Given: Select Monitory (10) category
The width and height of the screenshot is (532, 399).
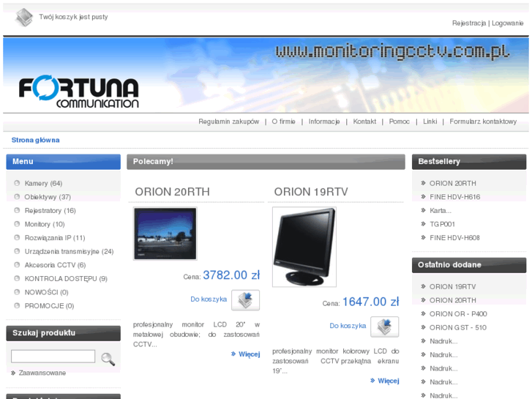Looking at the screenshot, I should tap(45, 224).
